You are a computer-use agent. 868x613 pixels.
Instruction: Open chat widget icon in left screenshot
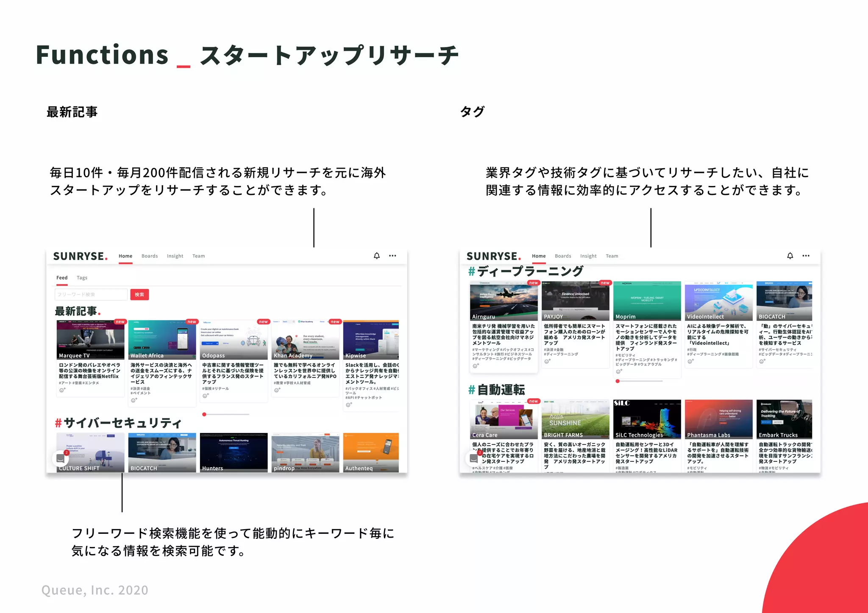pos(61,458)
